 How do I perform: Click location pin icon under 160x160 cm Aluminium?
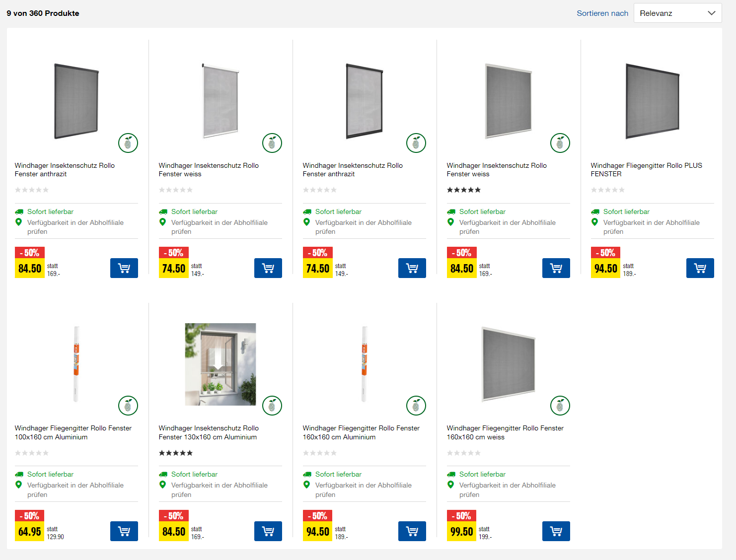click(x=306, y=485)
